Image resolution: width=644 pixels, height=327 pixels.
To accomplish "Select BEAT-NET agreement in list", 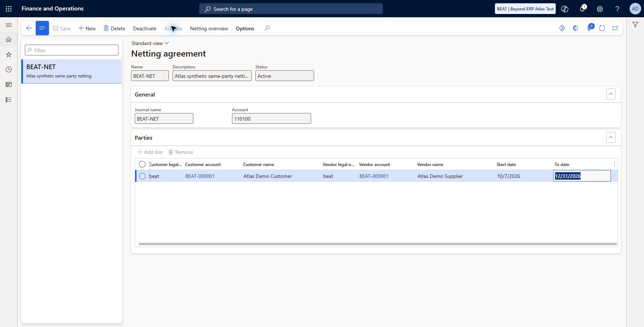I will point(71,71).
